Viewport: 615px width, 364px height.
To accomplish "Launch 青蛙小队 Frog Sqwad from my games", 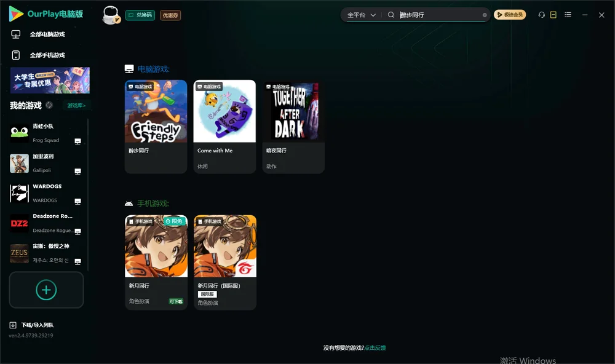I will point(46,133).
